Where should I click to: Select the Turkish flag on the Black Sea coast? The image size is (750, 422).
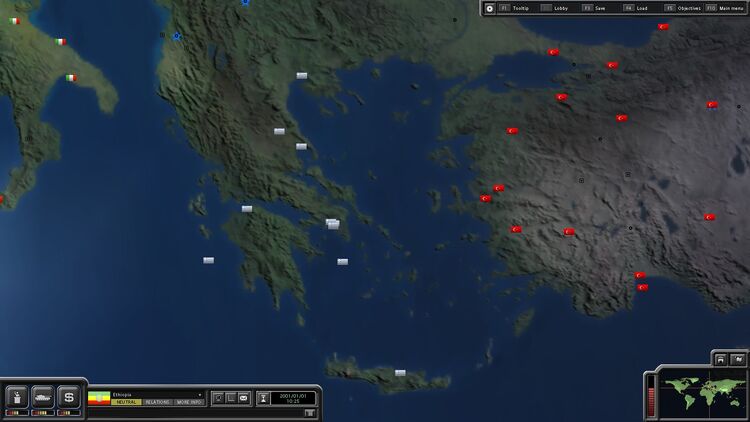[663, 27]
